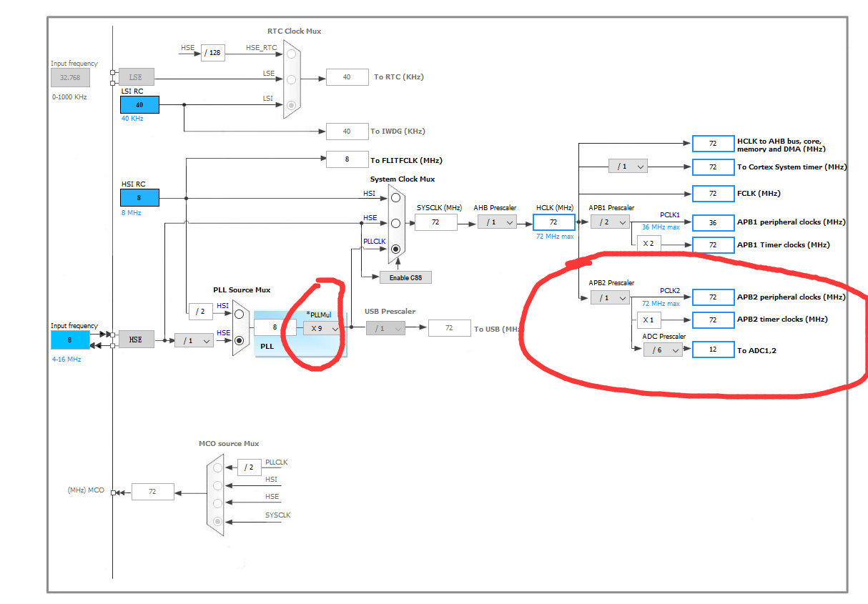Click the HCLK 72 MHz value box

(553, 222)
